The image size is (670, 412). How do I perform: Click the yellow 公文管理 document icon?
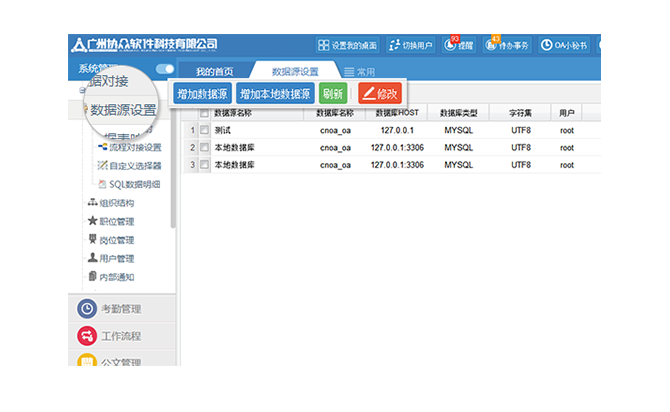click(88, 361)
